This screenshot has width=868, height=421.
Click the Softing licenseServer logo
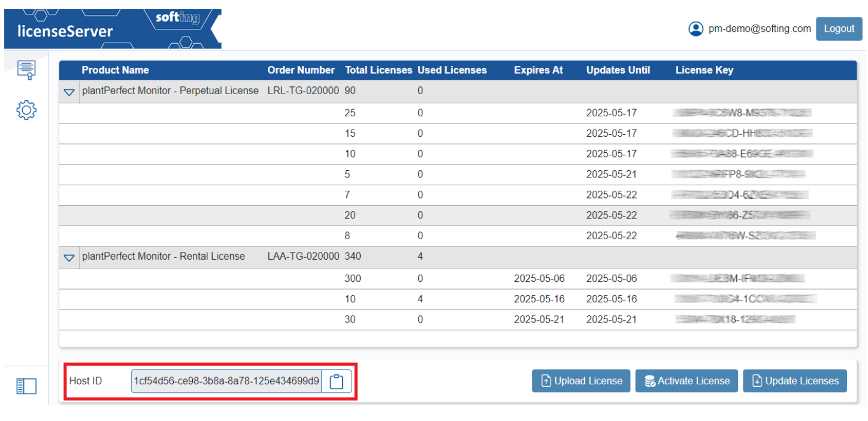pos(113,29)
